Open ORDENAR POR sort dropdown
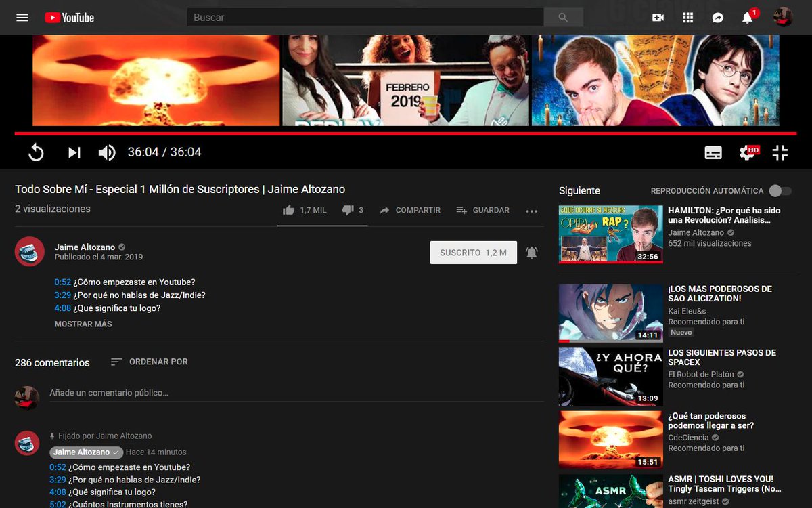Viewport: 812px width, 508px height. [x=150, y=362]
